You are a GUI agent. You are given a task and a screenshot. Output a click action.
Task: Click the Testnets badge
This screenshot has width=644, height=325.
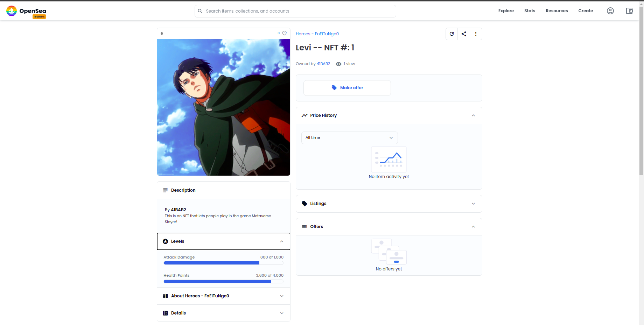tap(39, 17)
